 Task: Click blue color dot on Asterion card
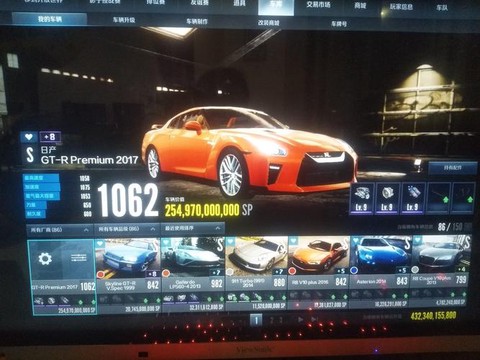tap(355, 270)
